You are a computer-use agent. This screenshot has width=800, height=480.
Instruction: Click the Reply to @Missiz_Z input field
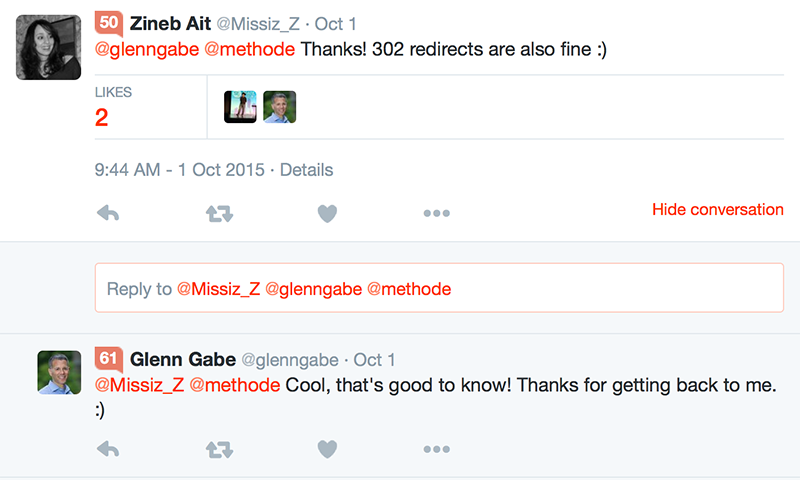[439, 288]
